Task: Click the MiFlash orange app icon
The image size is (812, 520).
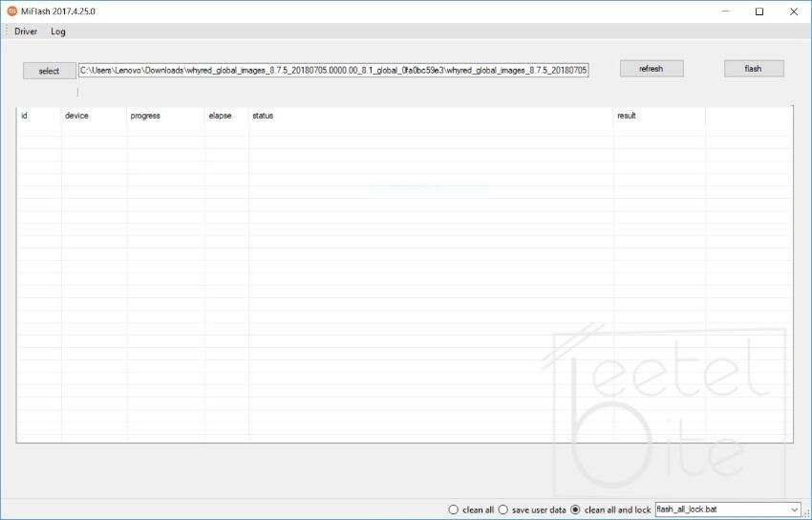Action: 11,11
